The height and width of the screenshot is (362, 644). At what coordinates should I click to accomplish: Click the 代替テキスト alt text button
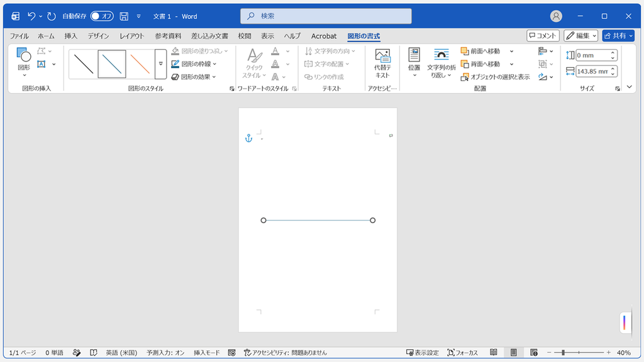pos(382,63)
